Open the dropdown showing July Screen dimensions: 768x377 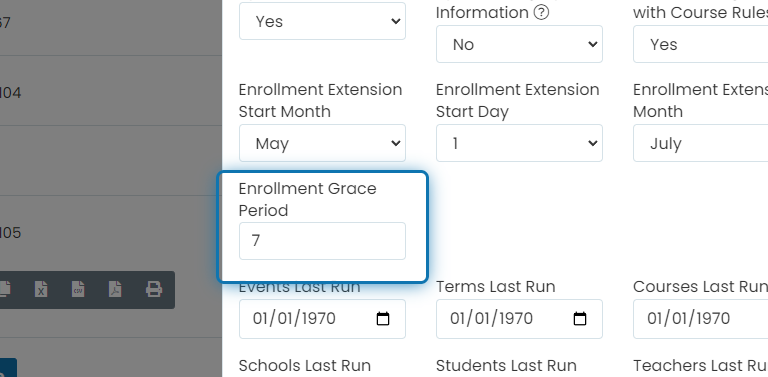click(x=700, y=143)
